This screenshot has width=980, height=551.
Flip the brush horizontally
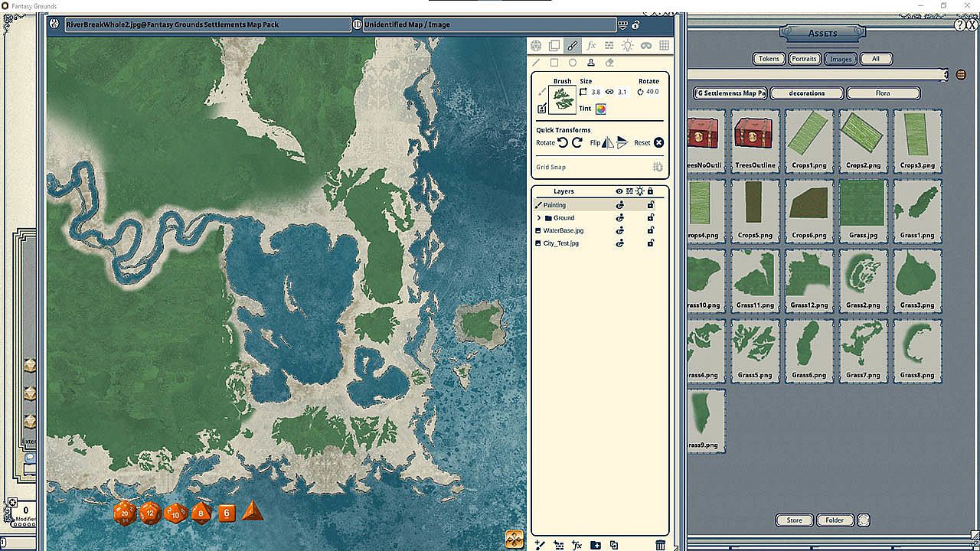pyautogui.click(x=607, y=142)
